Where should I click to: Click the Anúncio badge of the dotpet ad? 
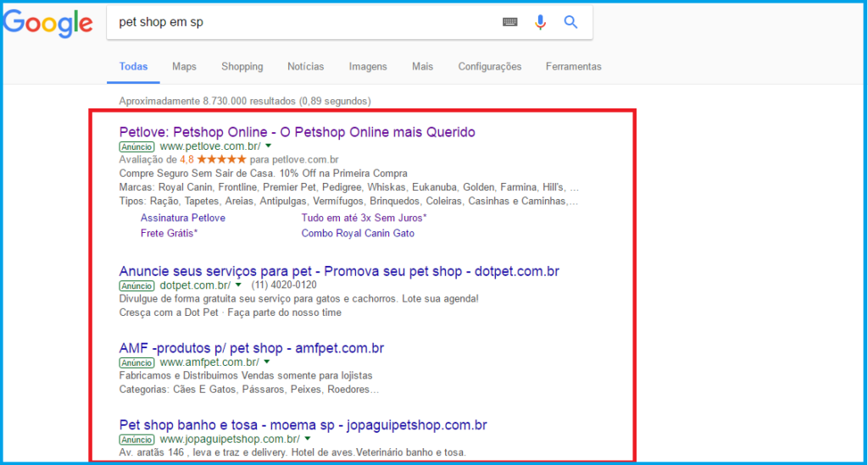tap(136, 285)
